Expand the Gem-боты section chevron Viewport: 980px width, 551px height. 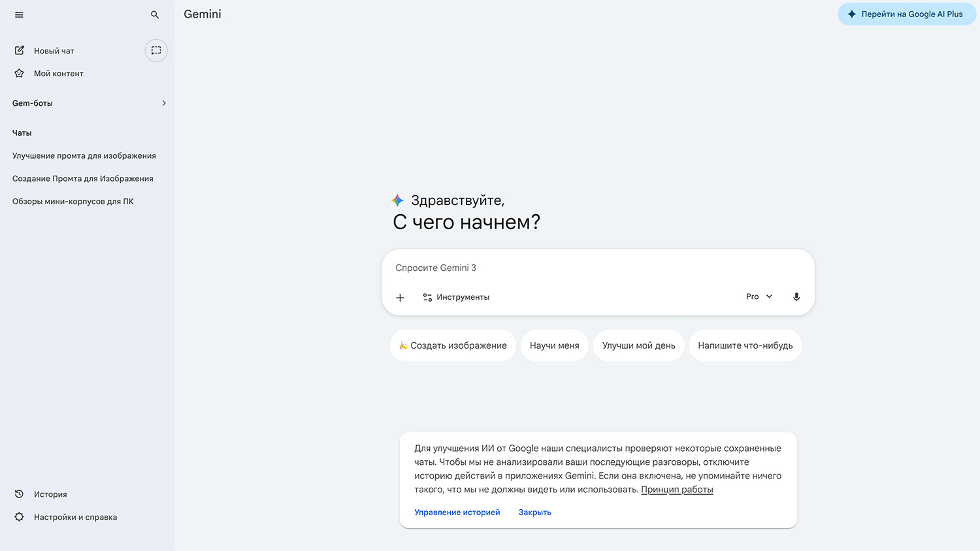pyautogui.click(x=164, y=103)
